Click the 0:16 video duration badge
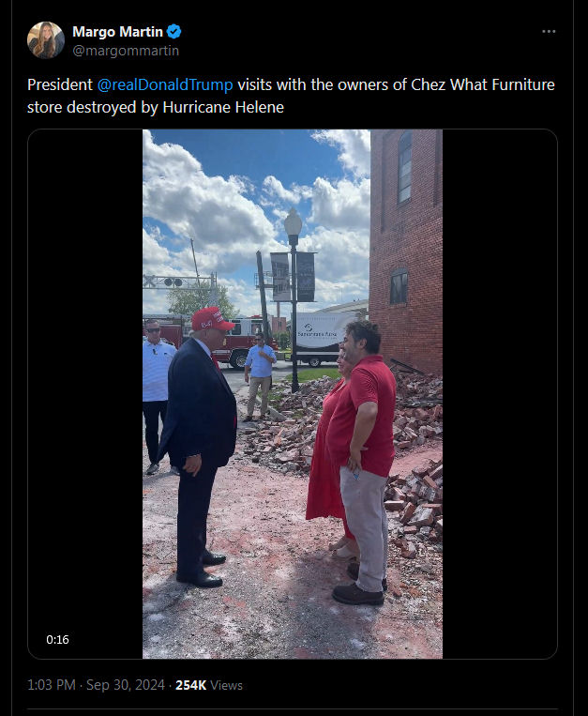This screenshot has height=716, width=588. point(57,639)
